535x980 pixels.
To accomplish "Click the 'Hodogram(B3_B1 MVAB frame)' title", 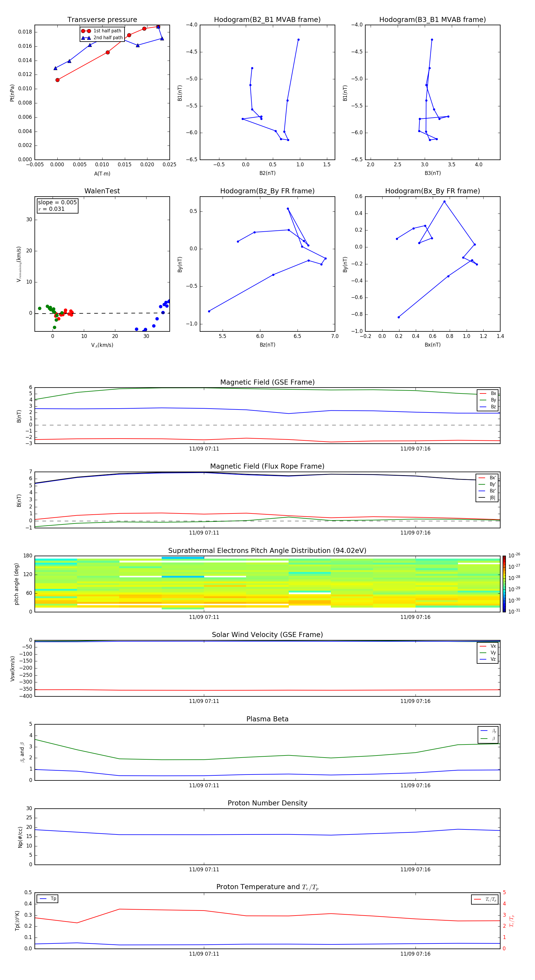I will 432,20.
